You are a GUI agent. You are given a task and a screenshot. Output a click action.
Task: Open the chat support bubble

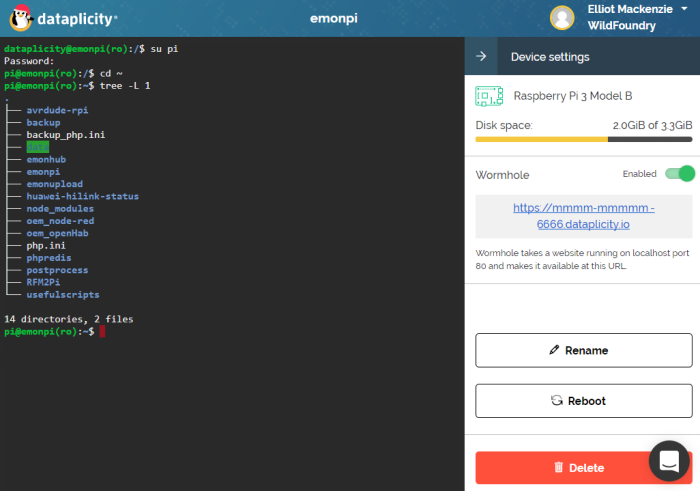(x=669, y=461)
